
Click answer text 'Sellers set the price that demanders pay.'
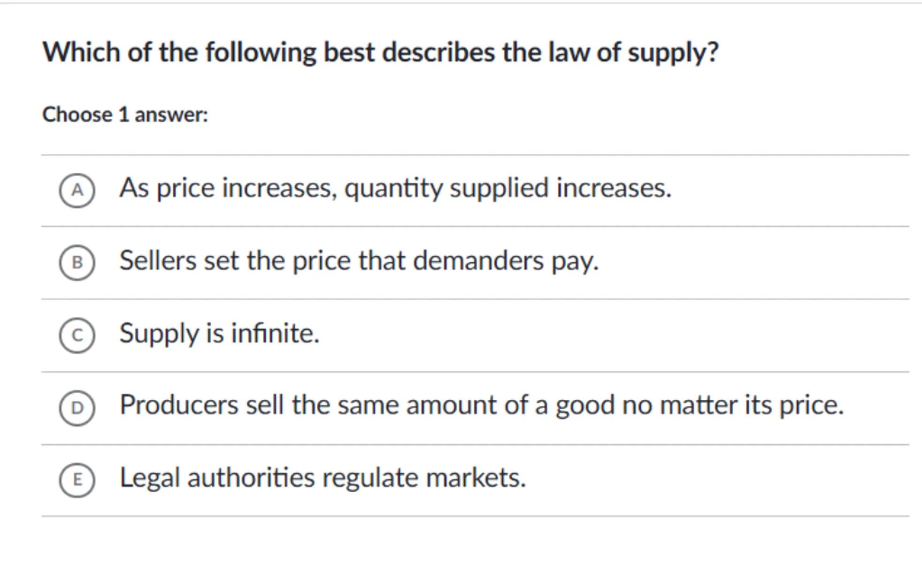coord(359,261)
